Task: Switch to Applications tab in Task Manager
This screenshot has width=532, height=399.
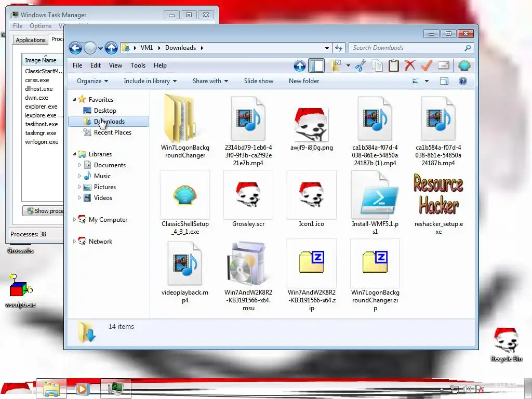Action: point(31,40)
